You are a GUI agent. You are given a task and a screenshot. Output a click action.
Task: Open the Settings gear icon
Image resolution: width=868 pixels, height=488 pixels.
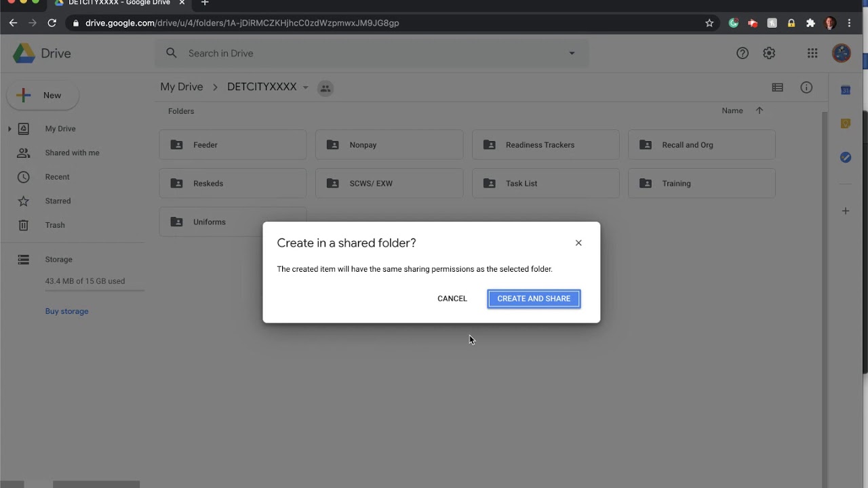pyautogui.click(x=769, y=53)
